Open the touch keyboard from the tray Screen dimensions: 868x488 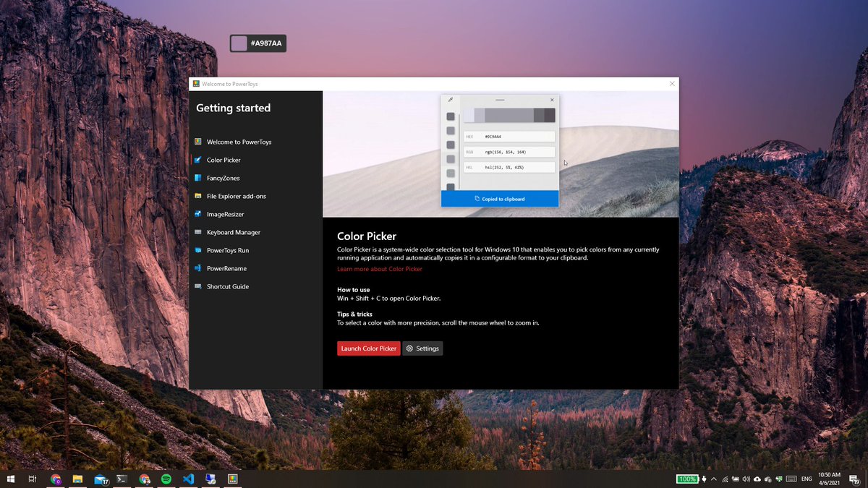click(791, 479)
